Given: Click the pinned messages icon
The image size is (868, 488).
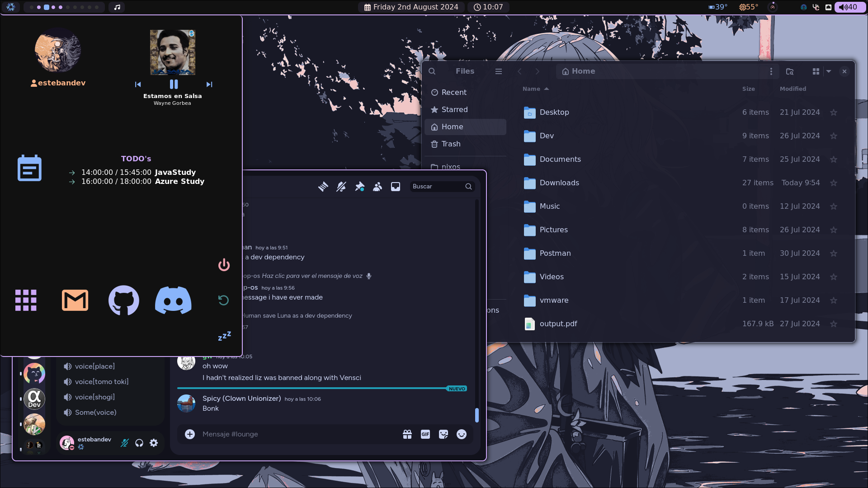Looking at the screenshot, I should [359, 187].
